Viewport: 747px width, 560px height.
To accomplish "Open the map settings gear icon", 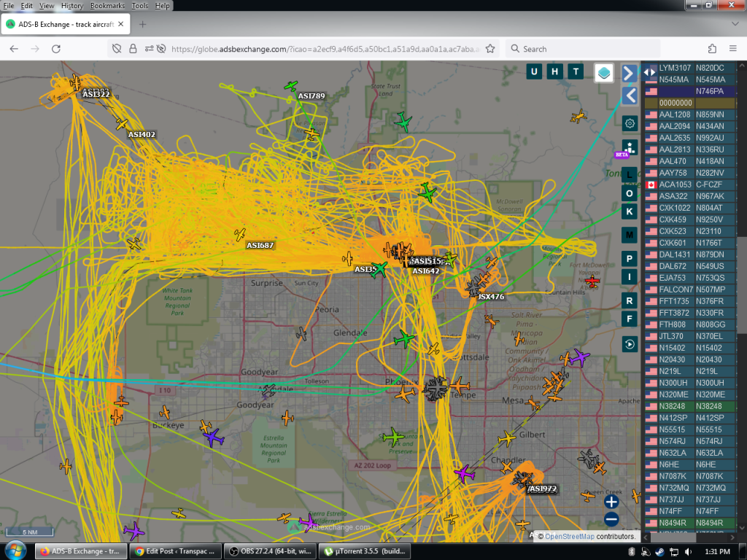I will [630, 123].
